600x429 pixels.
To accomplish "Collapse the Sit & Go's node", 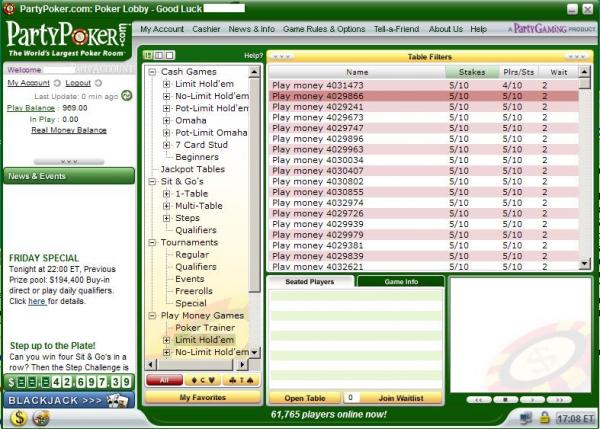I will coord(152,181).
